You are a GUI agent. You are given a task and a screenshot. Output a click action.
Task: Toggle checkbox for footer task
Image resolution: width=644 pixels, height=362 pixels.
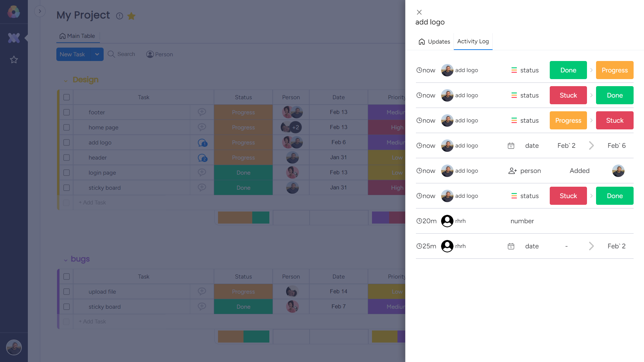point(67,112)
